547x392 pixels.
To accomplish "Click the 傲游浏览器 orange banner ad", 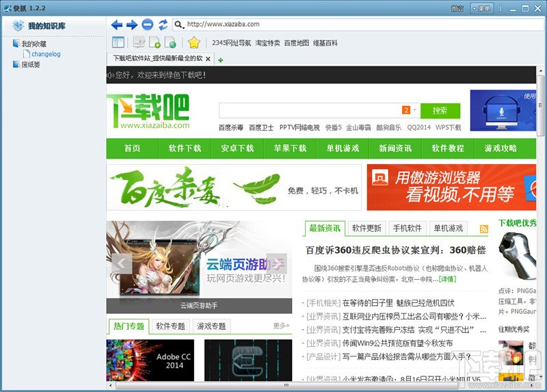I will click(x=451, y=187).
